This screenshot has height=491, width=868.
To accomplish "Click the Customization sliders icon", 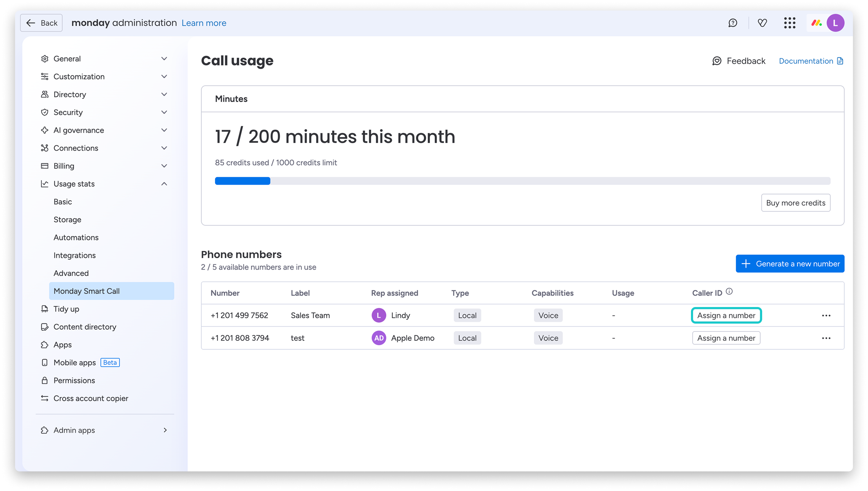I will pos(45,77).
